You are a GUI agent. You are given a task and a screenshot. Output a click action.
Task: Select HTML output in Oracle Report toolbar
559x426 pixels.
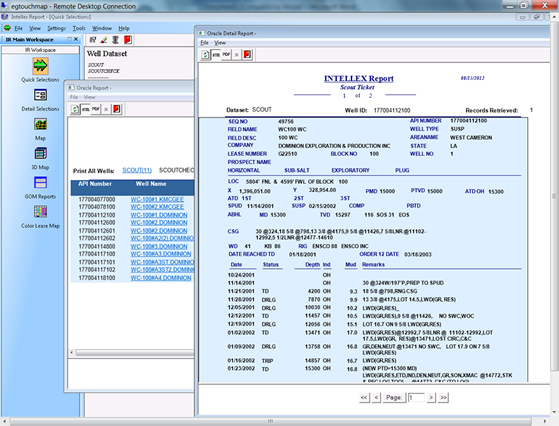(x=86, y=109)
